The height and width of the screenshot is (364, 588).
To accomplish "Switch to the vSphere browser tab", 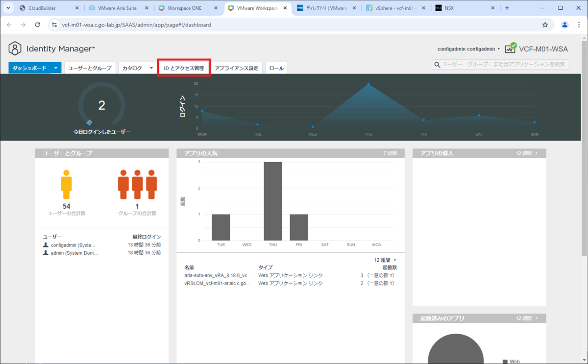I will (x=395, y=8).
